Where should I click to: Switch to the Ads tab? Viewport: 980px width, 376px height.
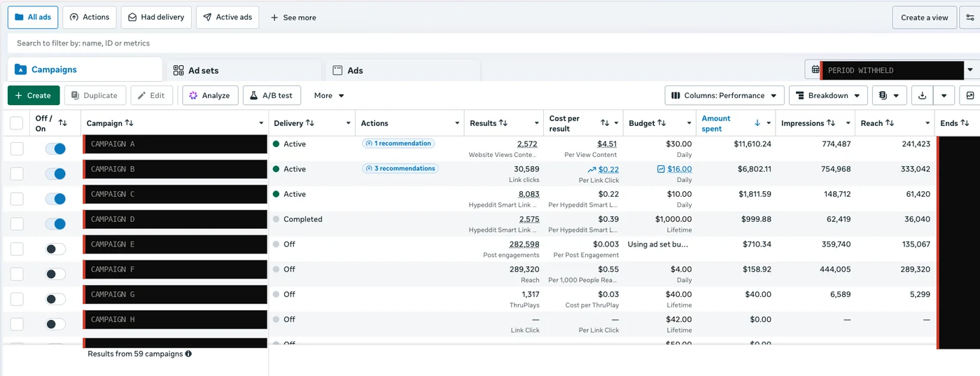[x=402, y=70]
